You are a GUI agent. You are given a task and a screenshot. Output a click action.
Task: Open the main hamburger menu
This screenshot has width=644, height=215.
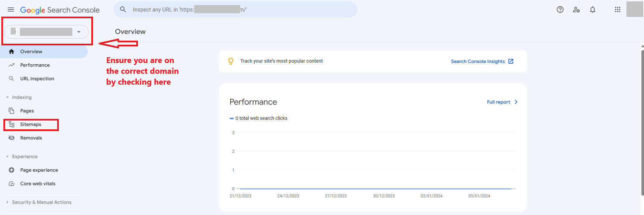coord(11,9)
